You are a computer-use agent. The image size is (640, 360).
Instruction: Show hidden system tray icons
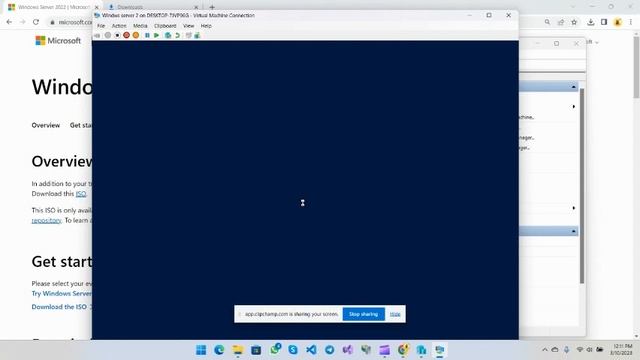point(544,350)
